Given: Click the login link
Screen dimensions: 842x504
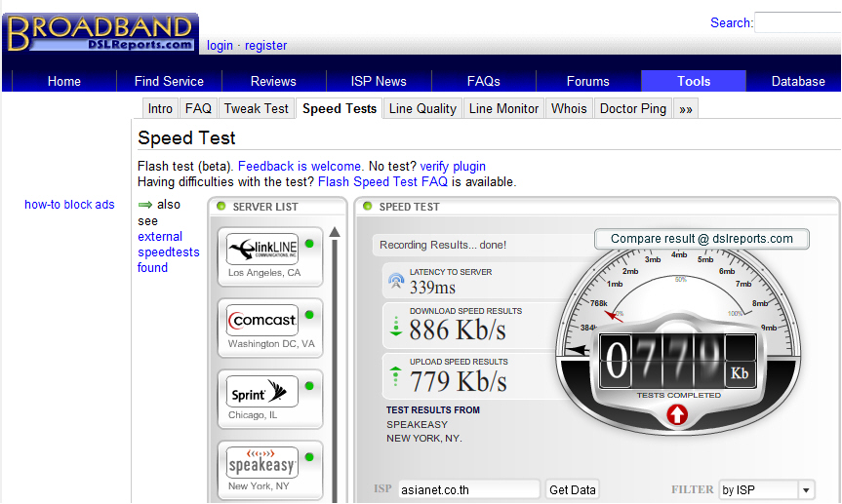Looking at the screenshot, I should pos(221,46).
